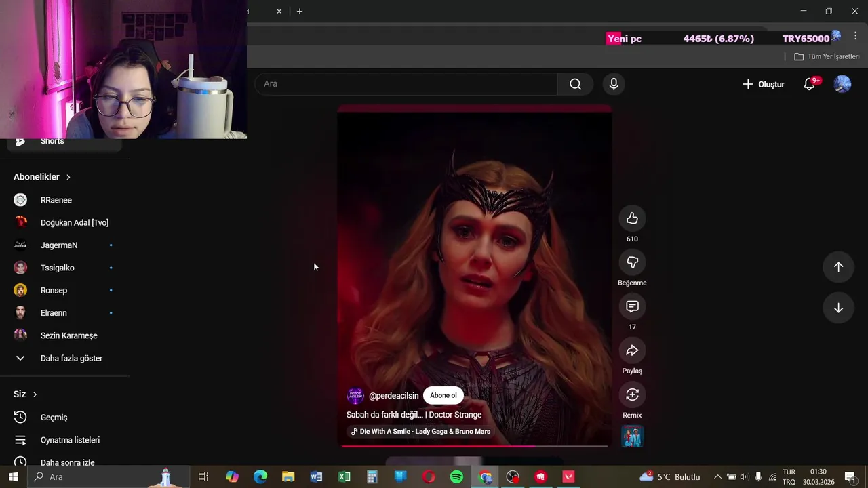This screenshot has height=488, width=868.
Task: Open Opera browser from the taskbar
Action: click(x=429, y=477)
